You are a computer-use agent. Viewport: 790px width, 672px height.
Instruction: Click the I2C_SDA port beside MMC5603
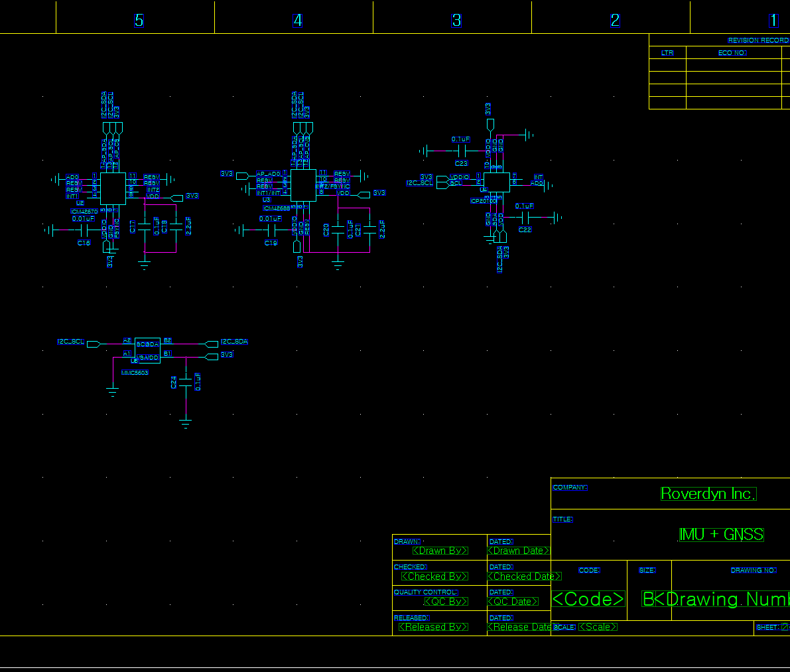(212, 344)
